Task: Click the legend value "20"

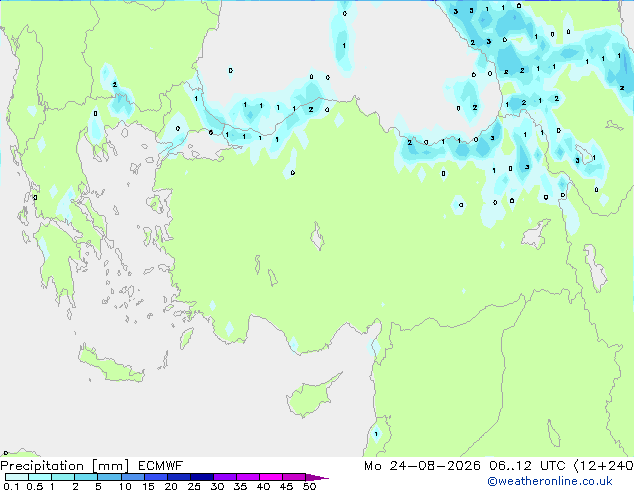Action: 171,486
